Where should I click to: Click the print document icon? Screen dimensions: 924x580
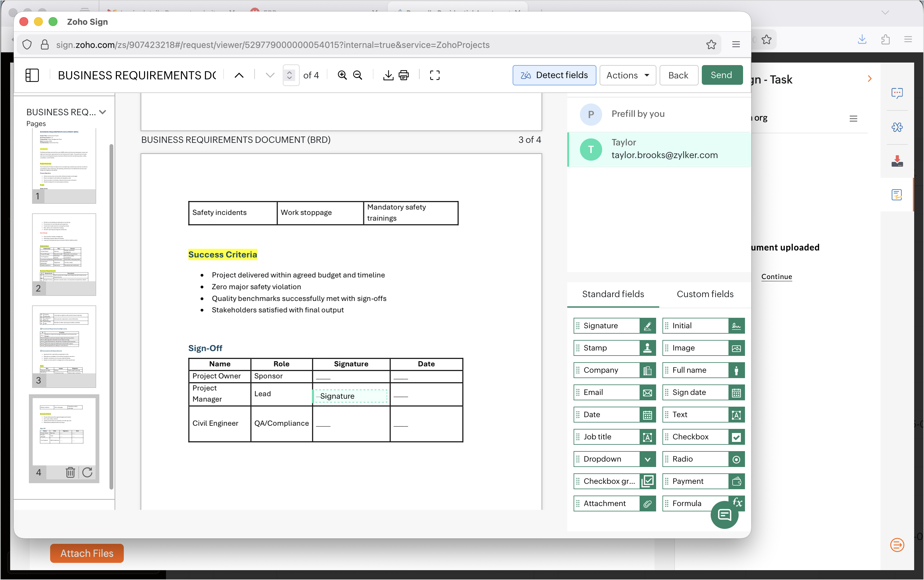tap(403, 75)
